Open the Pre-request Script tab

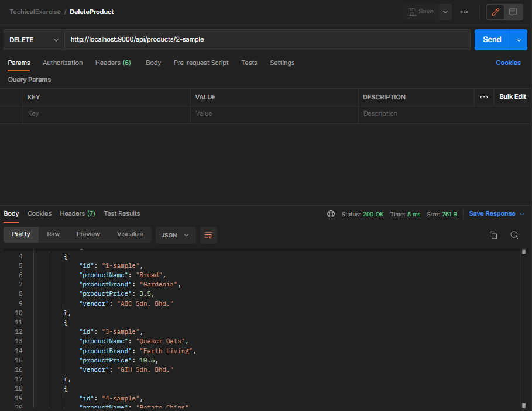click(201, 63)
